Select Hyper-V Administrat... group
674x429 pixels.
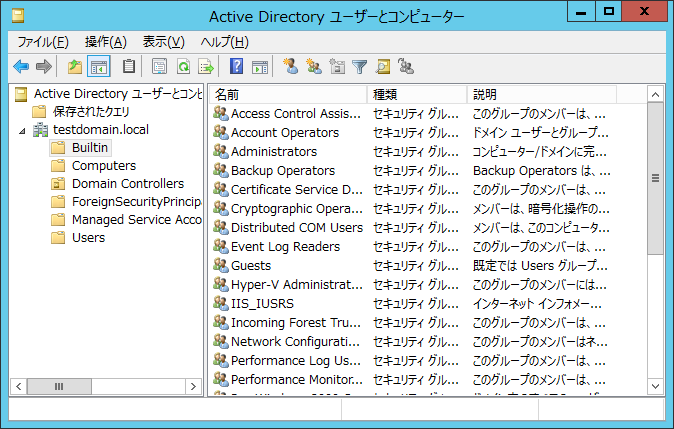297,284
